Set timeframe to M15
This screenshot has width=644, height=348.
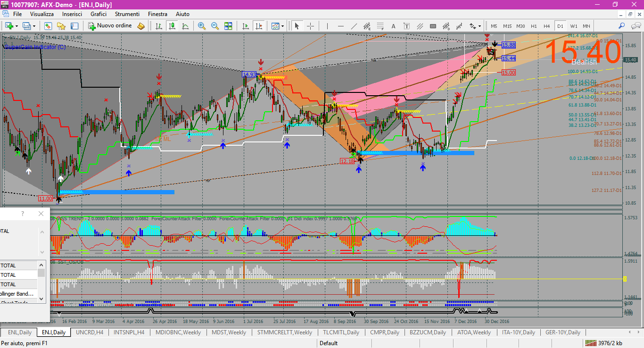(x=507, y=26)
